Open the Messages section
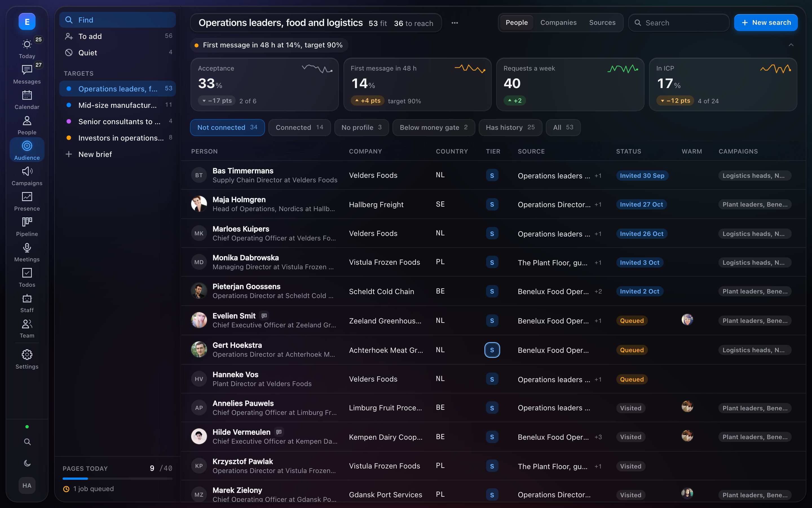Viewport: 812px width, 508px height. point(27,74)
